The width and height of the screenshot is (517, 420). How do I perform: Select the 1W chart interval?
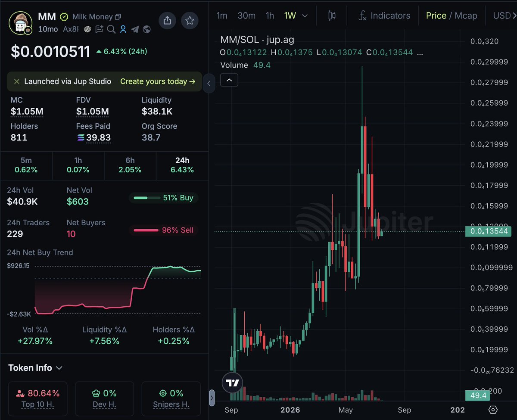[290, 16]
